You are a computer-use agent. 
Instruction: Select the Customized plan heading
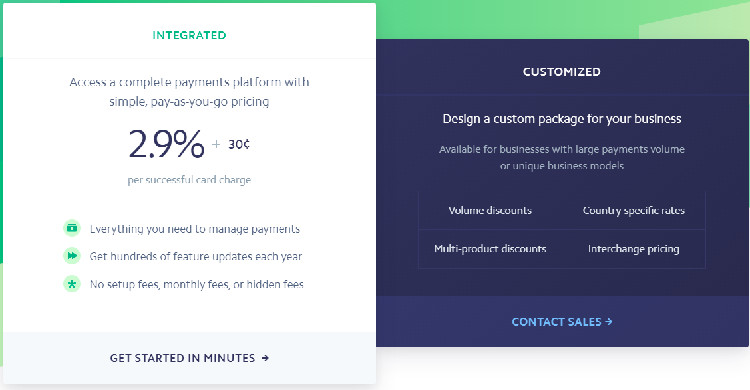coord(562,72)
